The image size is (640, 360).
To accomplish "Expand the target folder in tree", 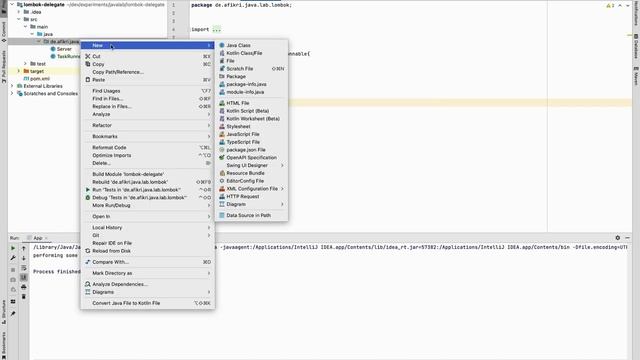I will click(18, 71).
